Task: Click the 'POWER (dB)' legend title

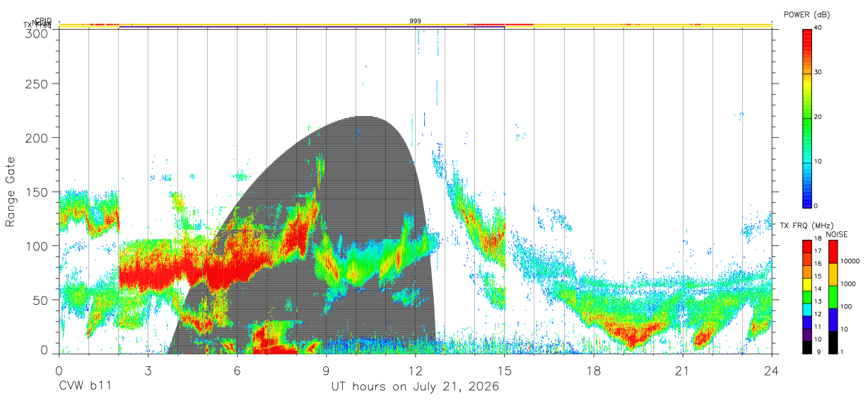Action: (807, 14)
